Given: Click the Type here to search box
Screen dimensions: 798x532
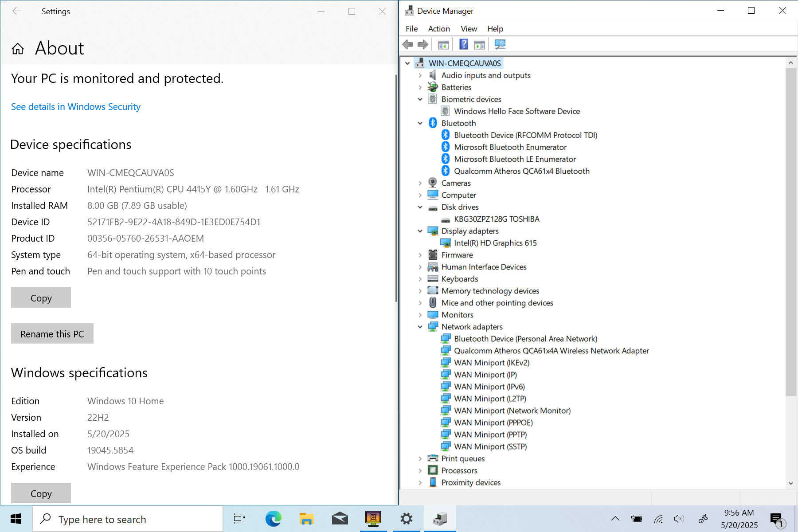Looking at the screenshot, I should pyautogui.click(x=128, y=519).
